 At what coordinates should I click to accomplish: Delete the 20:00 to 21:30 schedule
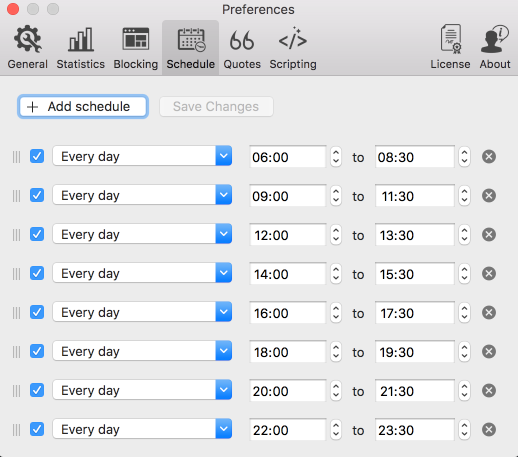coord(489,390)
